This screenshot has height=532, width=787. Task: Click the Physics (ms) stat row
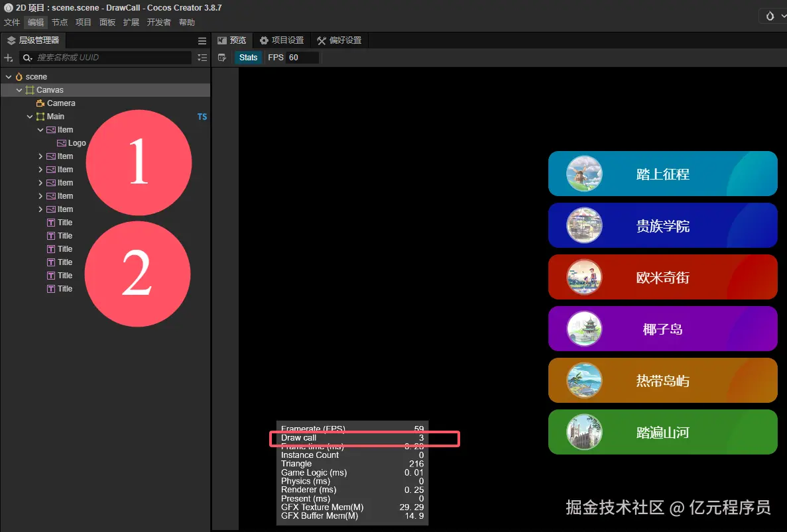352,482
